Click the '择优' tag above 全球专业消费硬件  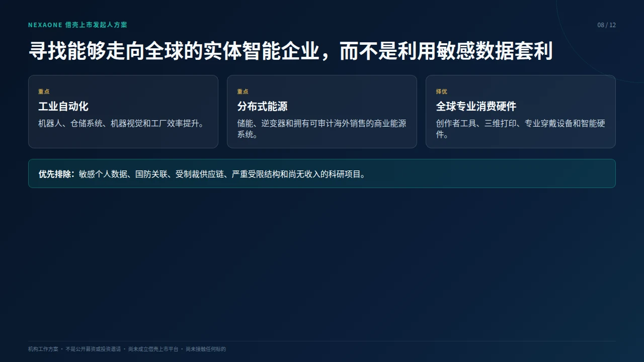[441, 92]
